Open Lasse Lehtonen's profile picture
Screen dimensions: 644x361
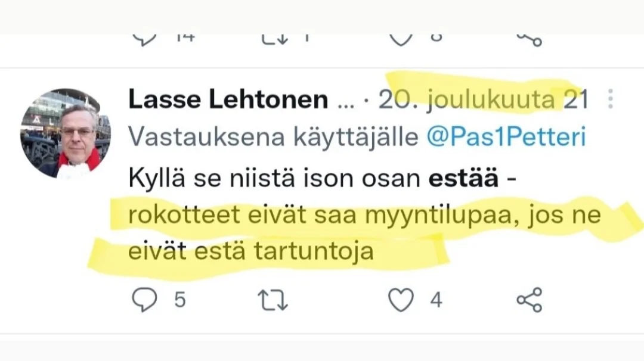click(65, 133)
